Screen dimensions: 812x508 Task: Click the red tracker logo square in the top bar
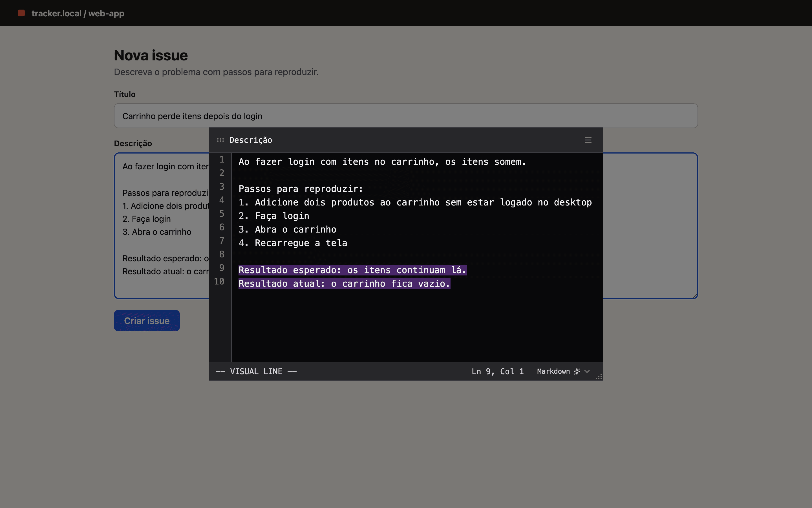point(21,13)
